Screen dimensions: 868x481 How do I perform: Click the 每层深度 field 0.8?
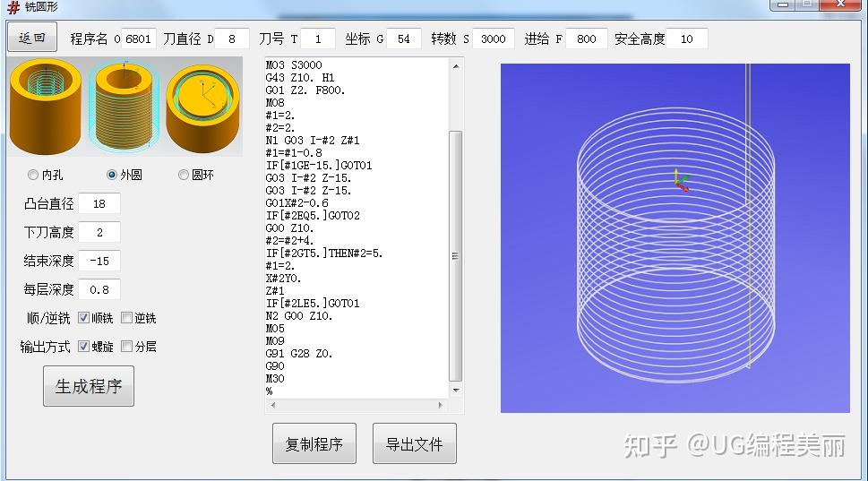pyautogui.click(x=99, y=289)
